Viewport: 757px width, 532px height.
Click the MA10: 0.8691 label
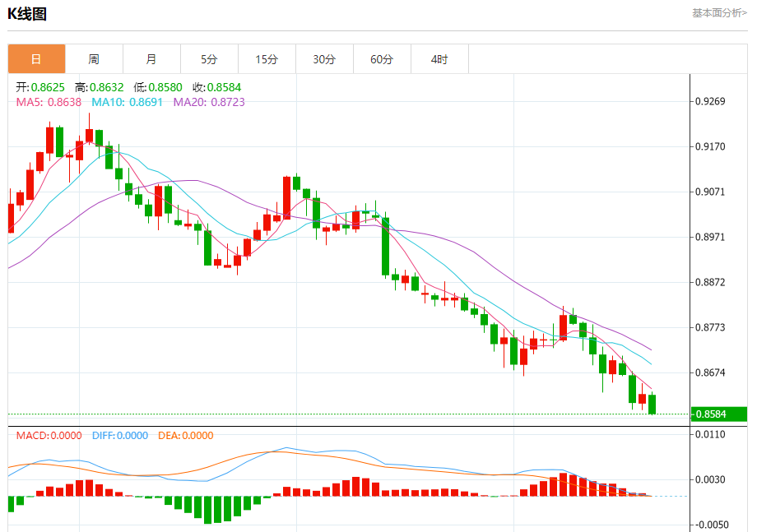127,102
